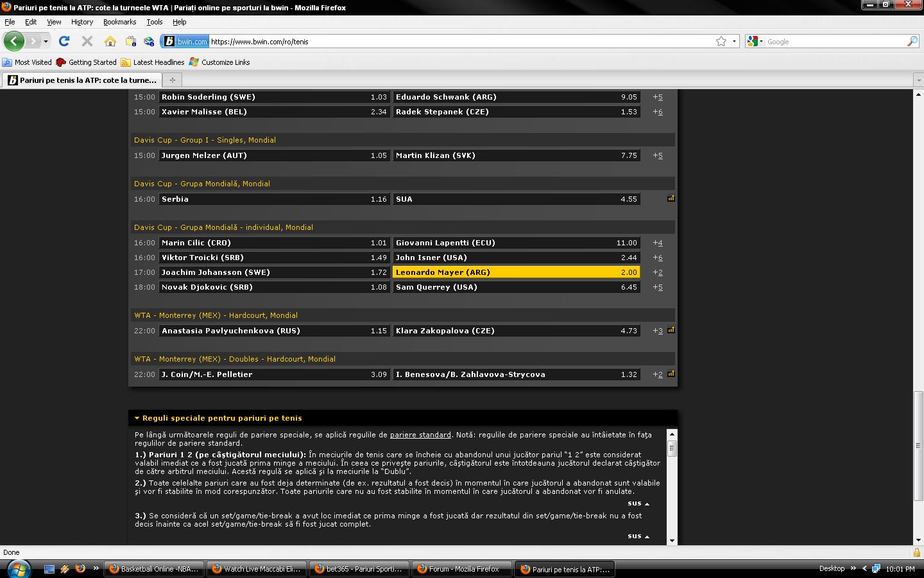The width and height of the screenshot is (924, 578).
Task: Switch to Basketball Online -NBA taskbar window
Action: [153, 569]
